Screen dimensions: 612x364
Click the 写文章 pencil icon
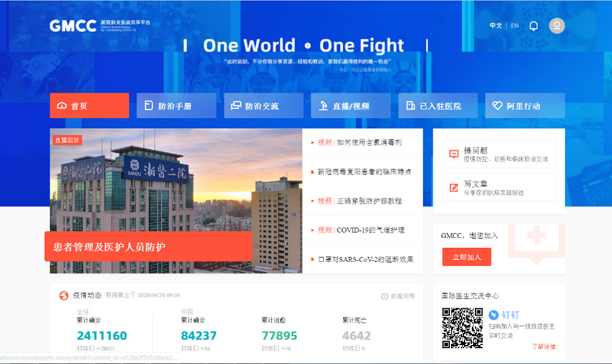(x=453, y=188)
